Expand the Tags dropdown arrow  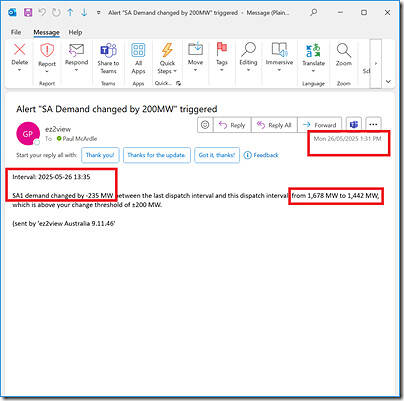(x=222, y=70)
